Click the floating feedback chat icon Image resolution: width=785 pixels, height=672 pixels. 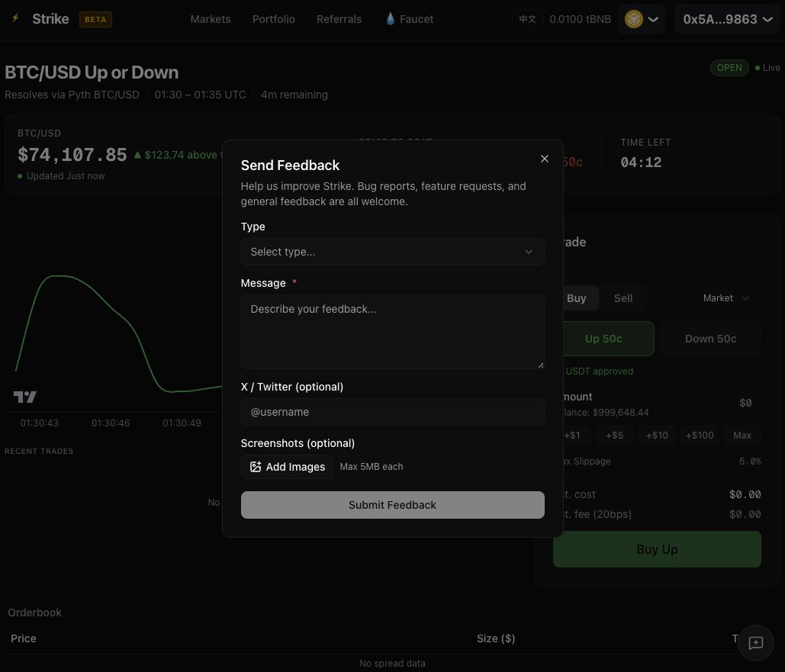755,643
